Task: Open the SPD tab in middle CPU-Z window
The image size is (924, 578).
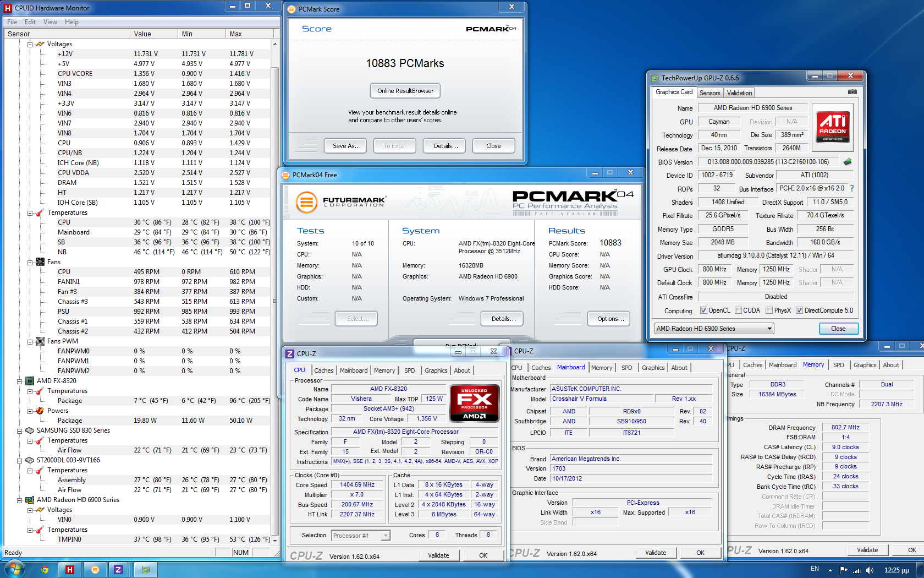Action: [626, 368]
